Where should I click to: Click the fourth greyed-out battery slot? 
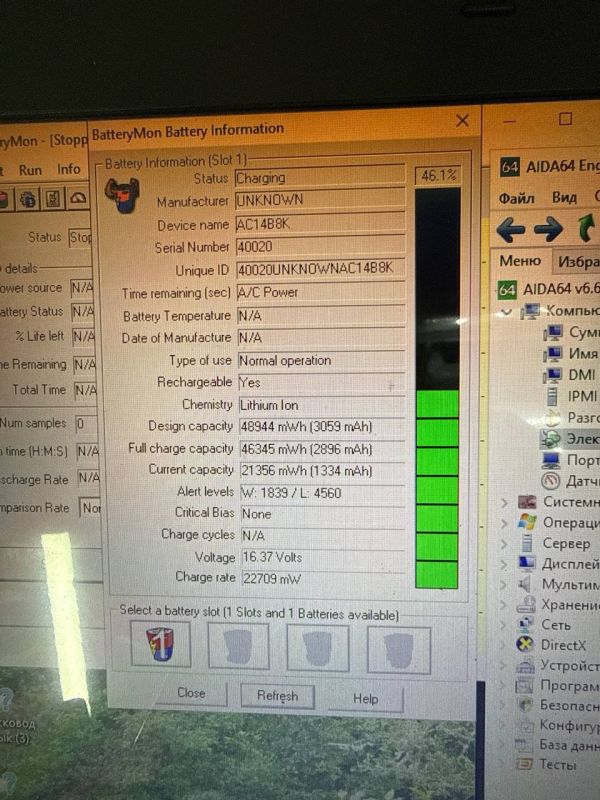pyautogui.click(x=398, y=650)
